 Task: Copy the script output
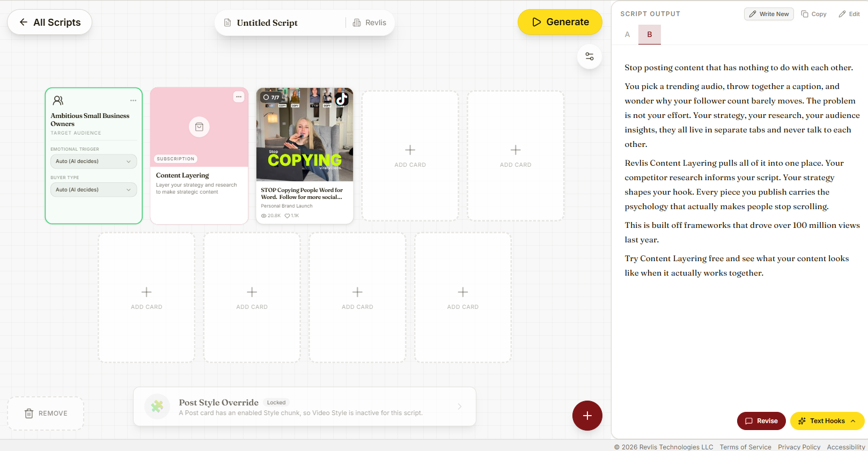point(814,14)
